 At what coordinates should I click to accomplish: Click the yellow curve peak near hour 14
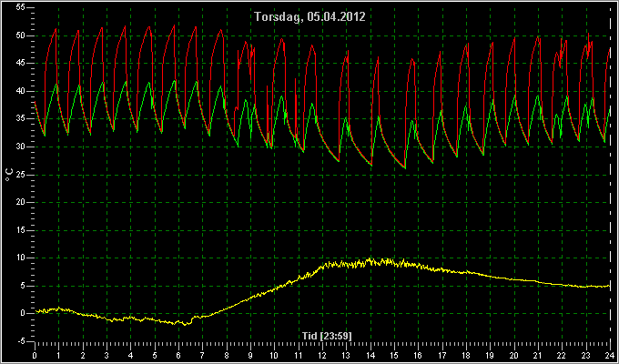click(x=370, y=259)
